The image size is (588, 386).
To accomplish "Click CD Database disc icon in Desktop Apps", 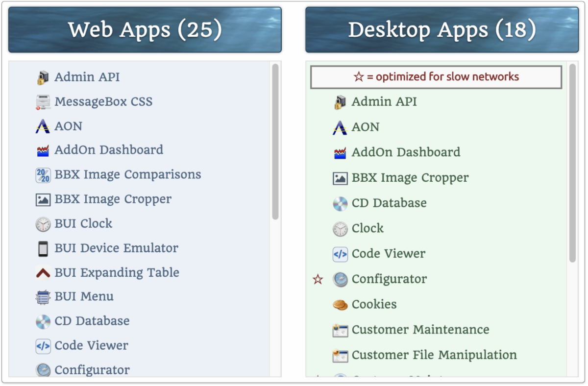I will (x=340, y=203).
